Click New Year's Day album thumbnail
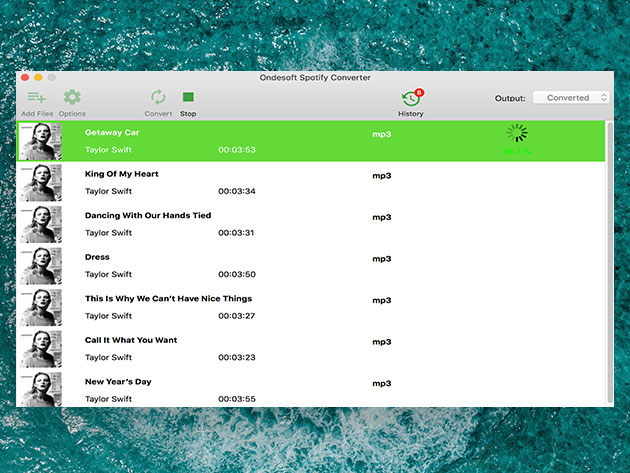Viewport: 630px width, 473px height. click(41, 390)
